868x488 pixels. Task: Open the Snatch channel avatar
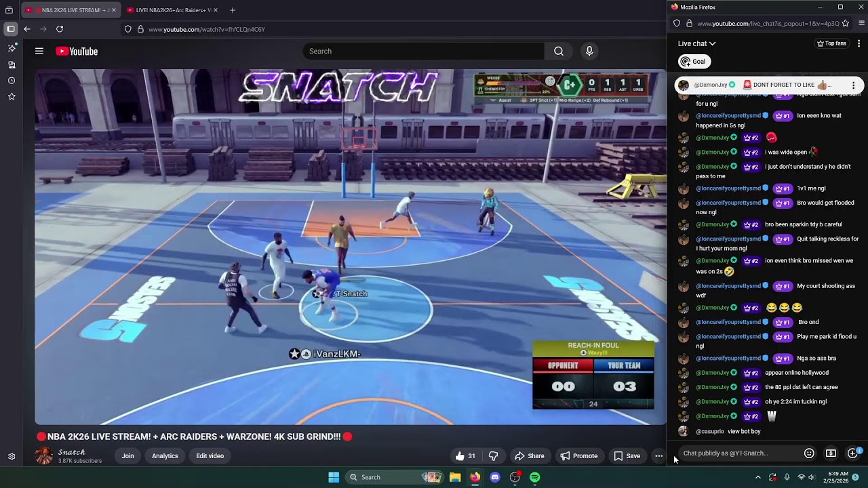click(x=44, y=456)
